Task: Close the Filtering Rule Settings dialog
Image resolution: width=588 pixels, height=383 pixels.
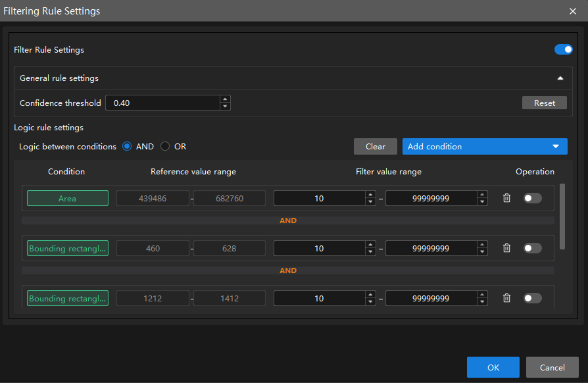Action: coord(573,11)
